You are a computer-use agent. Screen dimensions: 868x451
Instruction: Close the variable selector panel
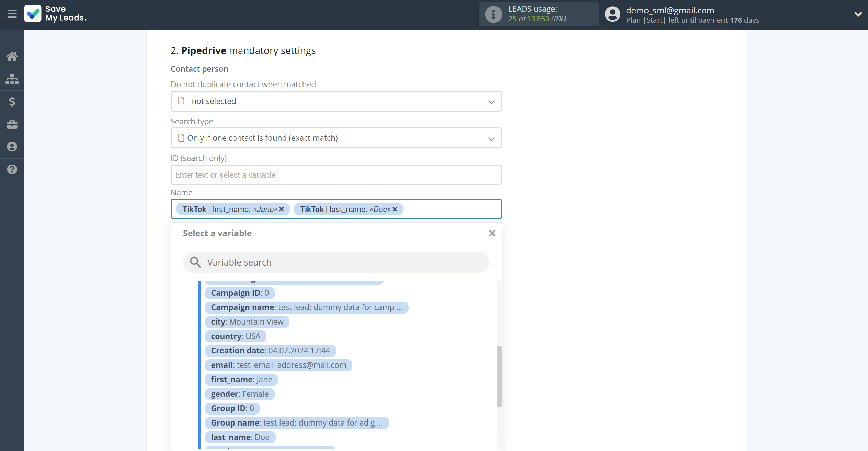point(492,233)
